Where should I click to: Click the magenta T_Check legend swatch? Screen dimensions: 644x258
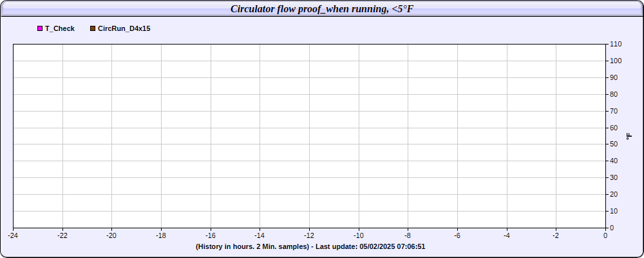[x=40, y=28]
